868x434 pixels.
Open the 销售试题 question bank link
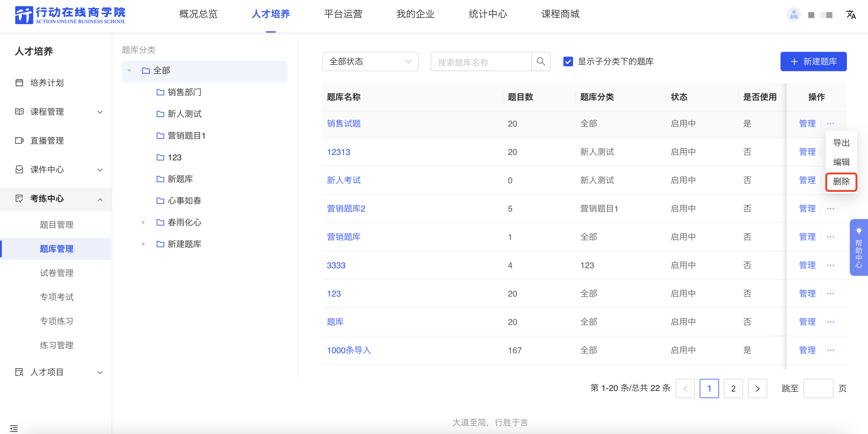click(x=344, y=124)
